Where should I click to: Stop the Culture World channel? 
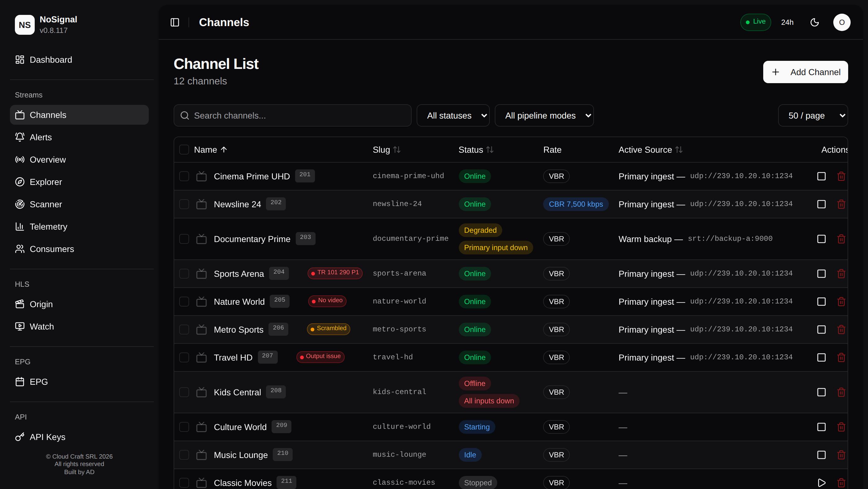pyautogui.click(x=821, y=427)
